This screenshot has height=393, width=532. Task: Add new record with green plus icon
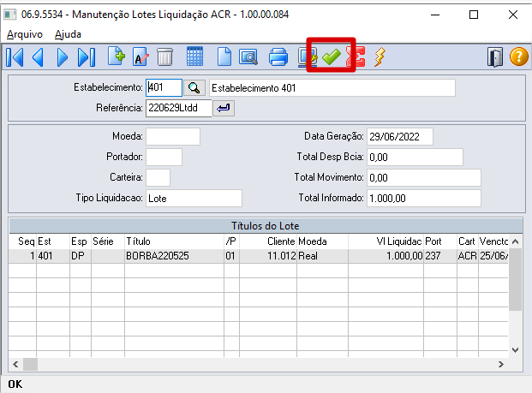point(117,56)
